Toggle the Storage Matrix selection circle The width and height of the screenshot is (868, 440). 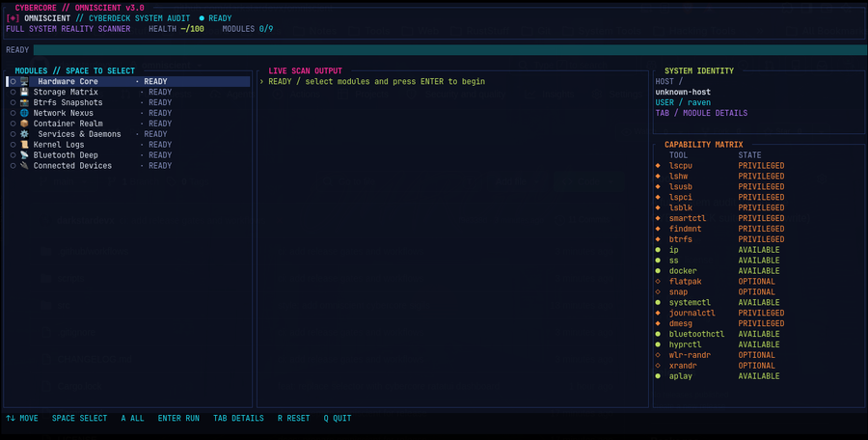tap(14, 92)
